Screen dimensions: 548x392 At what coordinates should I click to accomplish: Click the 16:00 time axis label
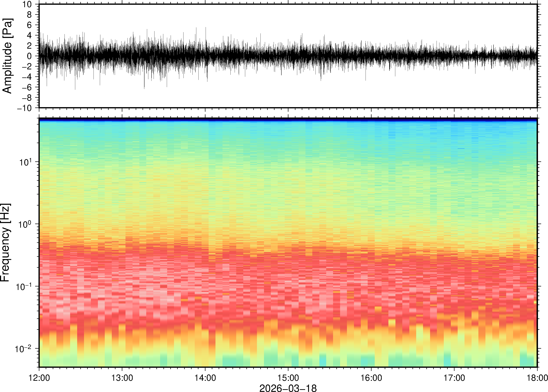coord(371,378)
